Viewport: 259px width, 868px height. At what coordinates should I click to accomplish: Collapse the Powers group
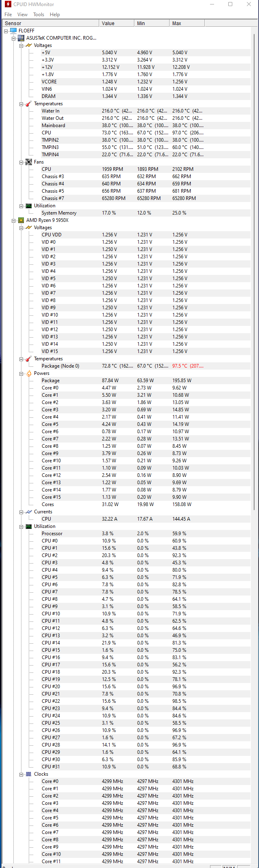tap(21, 373)
